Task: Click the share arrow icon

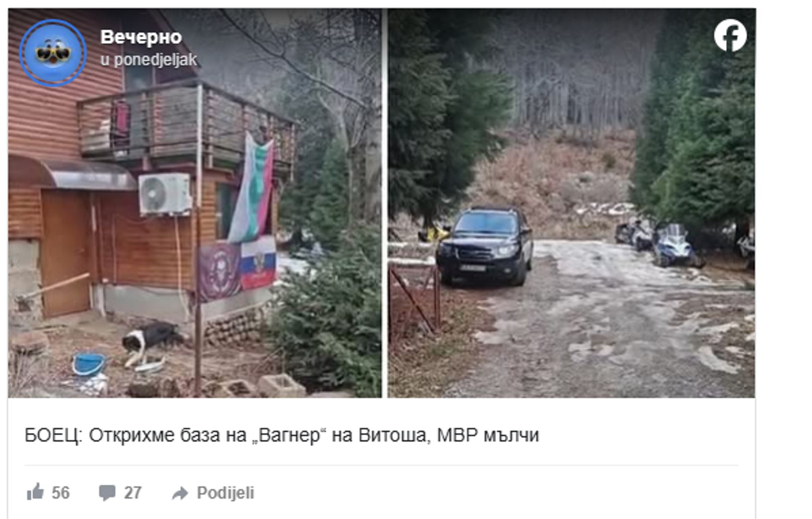Action: point(180,493)
